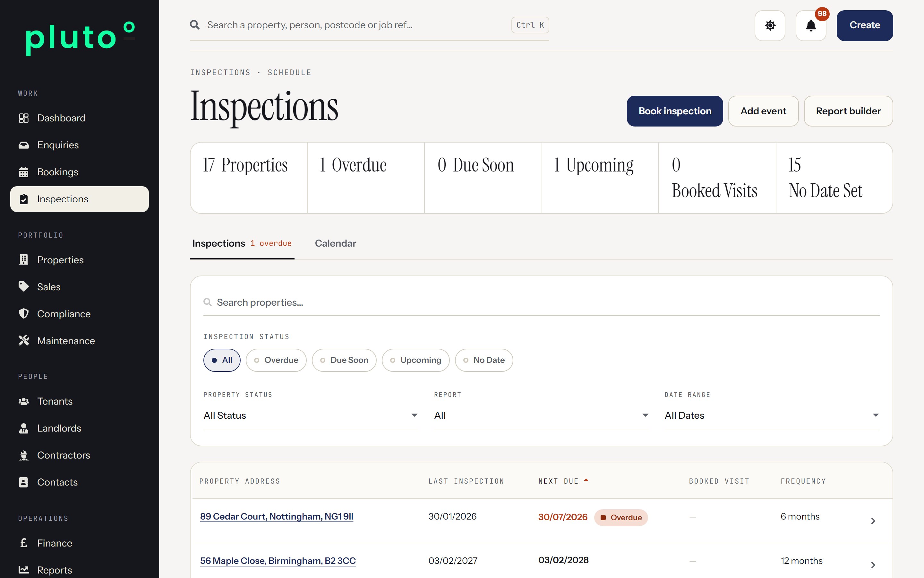924x578 pixels.
Task: Select the Upcoming status filter chip
Action: click(415, 360)
